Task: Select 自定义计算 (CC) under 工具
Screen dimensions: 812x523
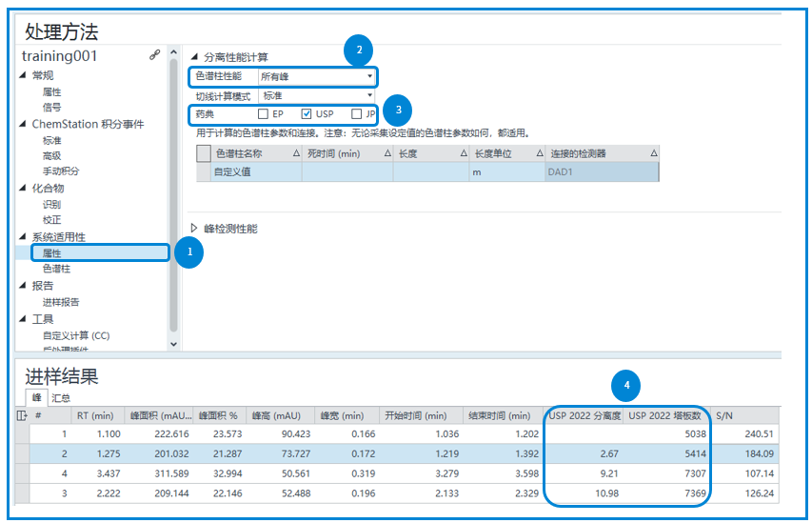Action: (76, 336)
